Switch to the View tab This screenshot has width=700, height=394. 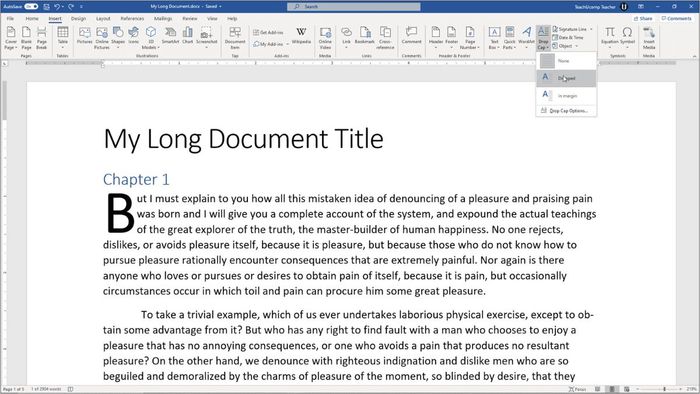pos(212,19)
